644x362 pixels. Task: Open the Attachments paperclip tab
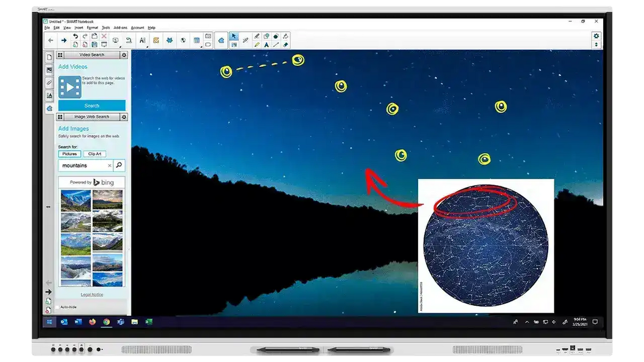[x=49, y=83]
